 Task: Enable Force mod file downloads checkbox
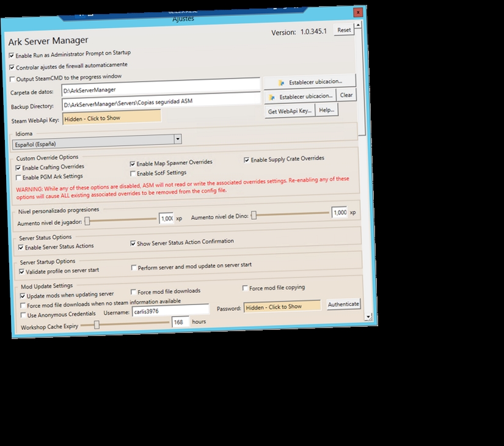pyautogui.click(x=133, y=292)
